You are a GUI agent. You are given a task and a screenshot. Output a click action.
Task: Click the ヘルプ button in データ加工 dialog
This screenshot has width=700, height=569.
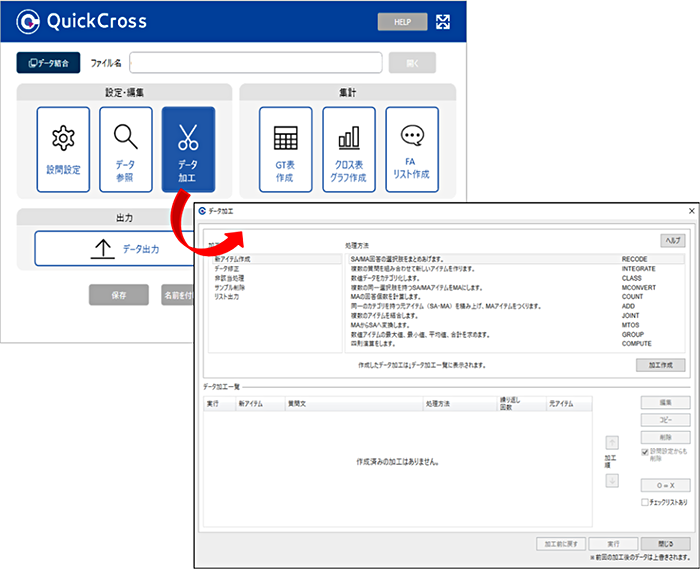[673, 241]
